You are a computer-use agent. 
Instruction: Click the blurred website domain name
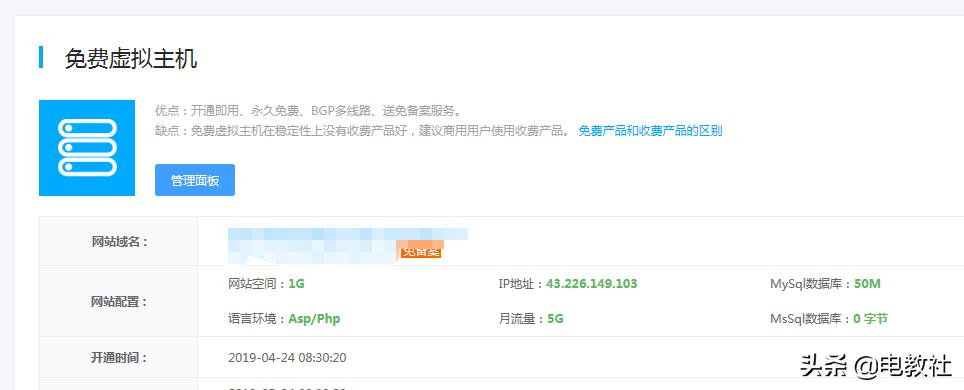pos(347,245)
